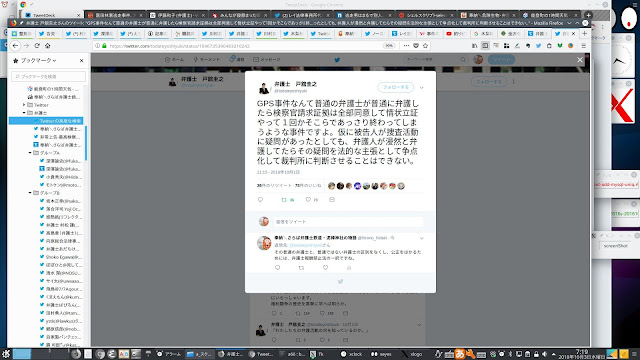Open Twitter 通知 notifications item
The image size is (640, 360).
point(237,60)
